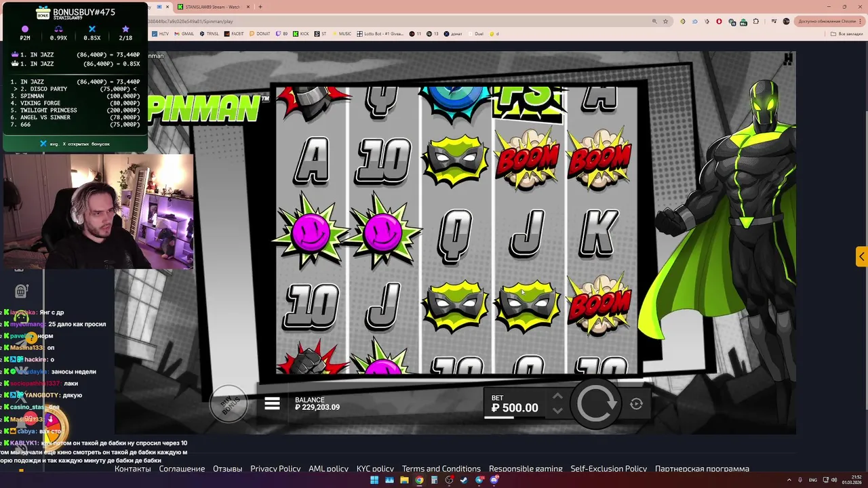Viewport: 868px width, 488px height.
Task: Open the FACEIT bookmark
Action: pos(233,33)
